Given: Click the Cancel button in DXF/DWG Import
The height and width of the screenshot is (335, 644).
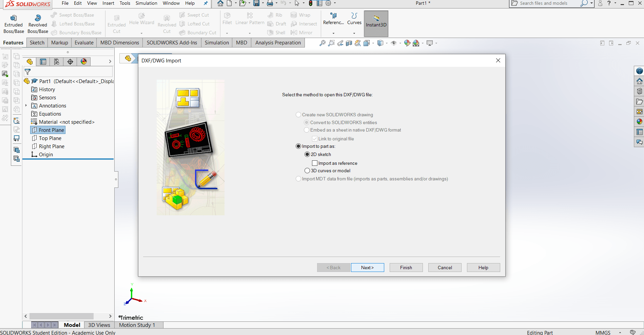Looking at the screenshot, I should coord(445,268).
